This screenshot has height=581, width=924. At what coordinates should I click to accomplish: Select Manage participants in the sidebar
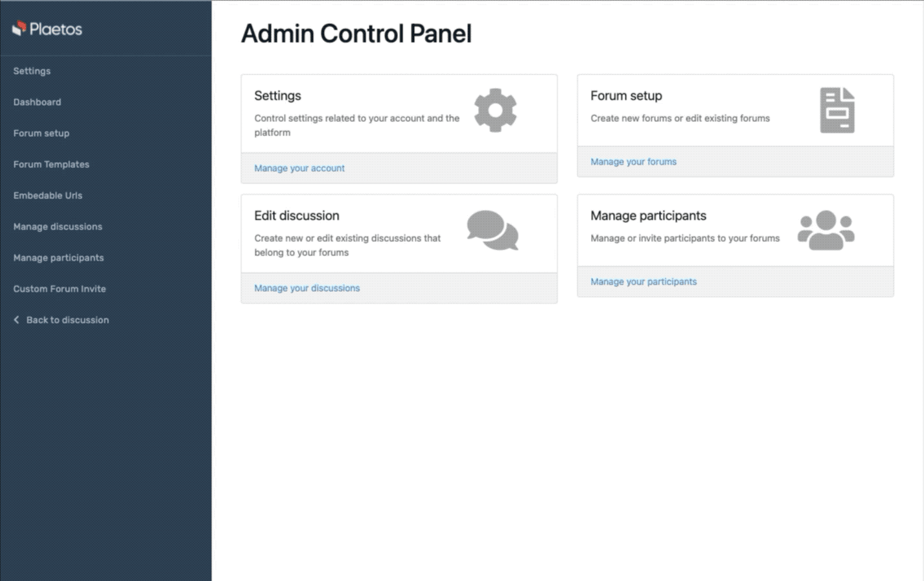[58, 258]
